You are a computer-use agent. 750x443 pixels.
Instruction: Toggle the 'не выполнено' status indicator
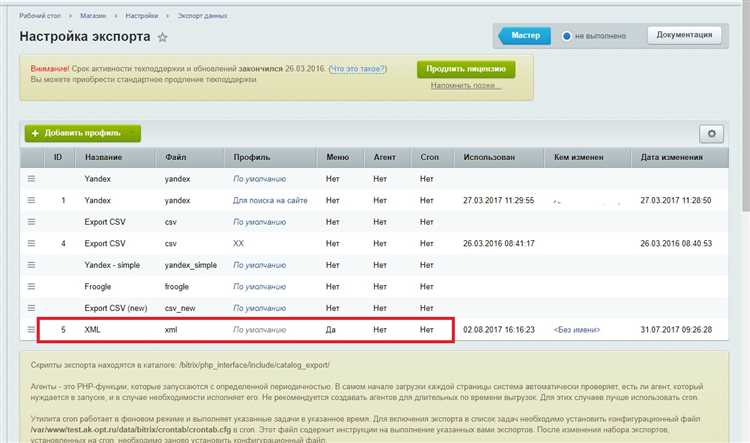tap(566, 36)
